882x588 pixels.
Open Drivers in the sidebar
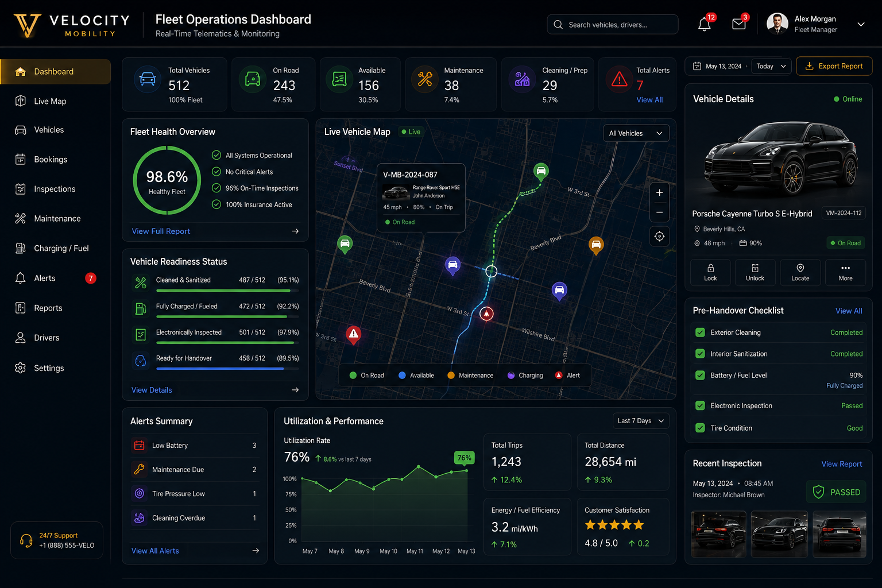point(55,338)
